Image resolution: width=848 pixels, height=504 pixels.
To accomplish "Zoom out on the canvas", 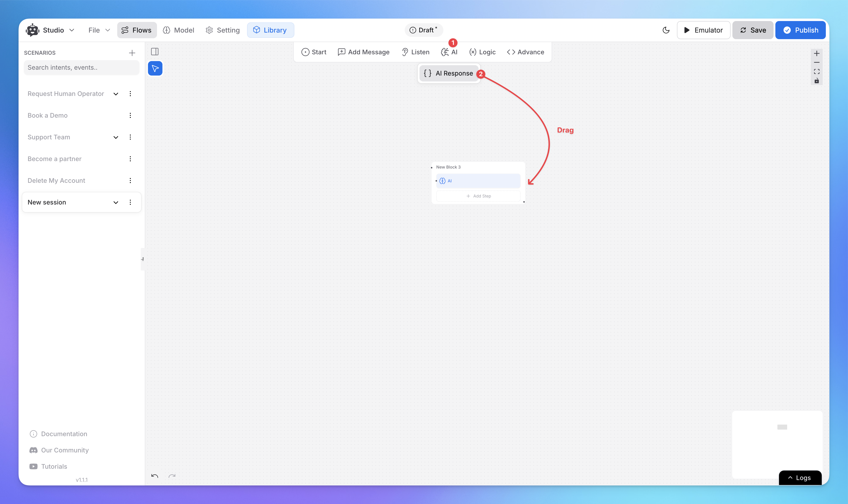I will [x=816, y=62].
